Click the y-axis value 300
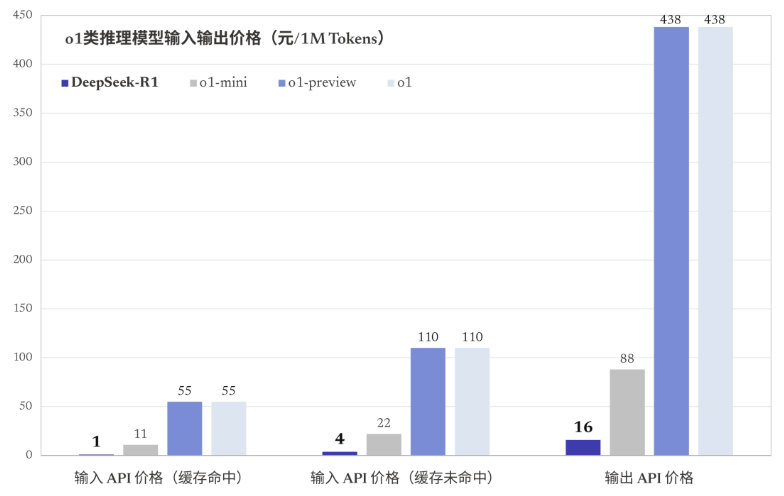This screenshot has height=496, width=784. click(22, 162)
